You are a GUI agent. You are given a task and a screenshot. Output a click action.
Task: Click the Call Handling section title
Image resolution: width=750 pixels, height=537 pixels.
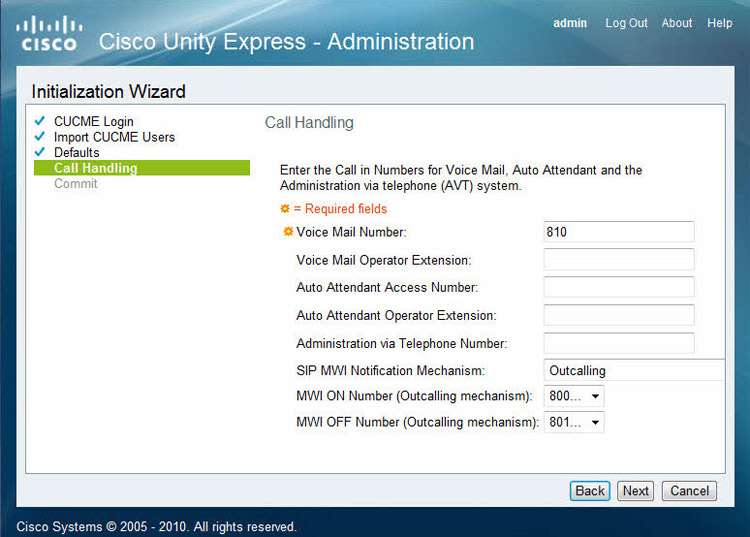309,122
